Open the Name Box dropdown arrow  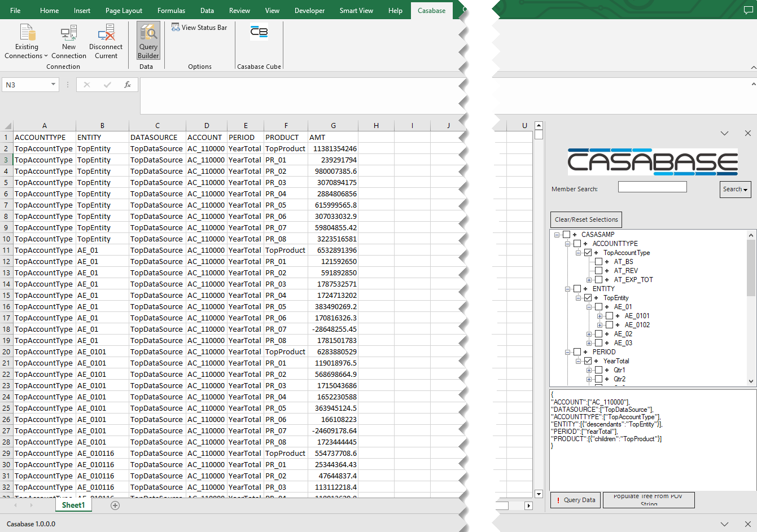[54, 85]
